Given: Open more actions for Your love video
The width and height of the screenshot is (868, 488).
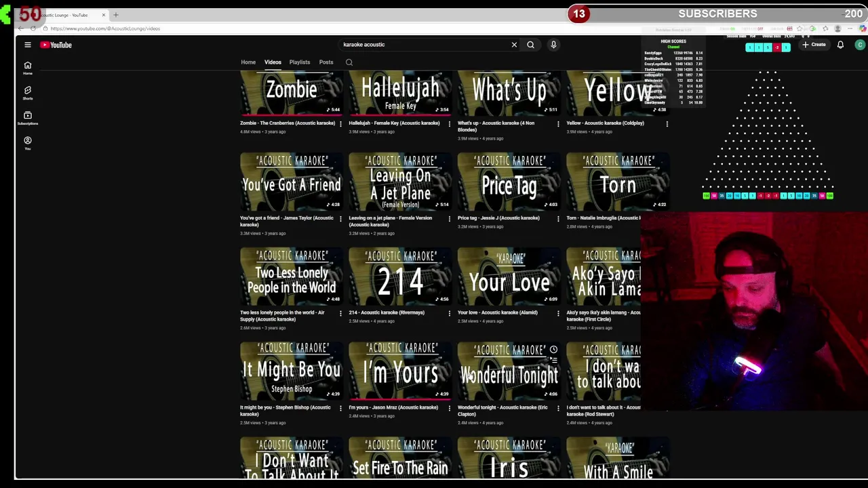Looking at the screenshot, I should 558,314.
